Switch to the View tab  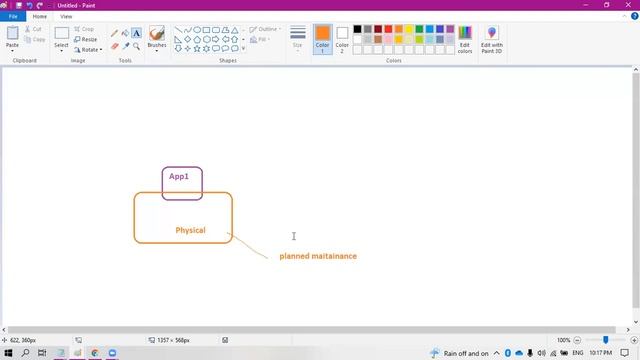coord(66,16)
